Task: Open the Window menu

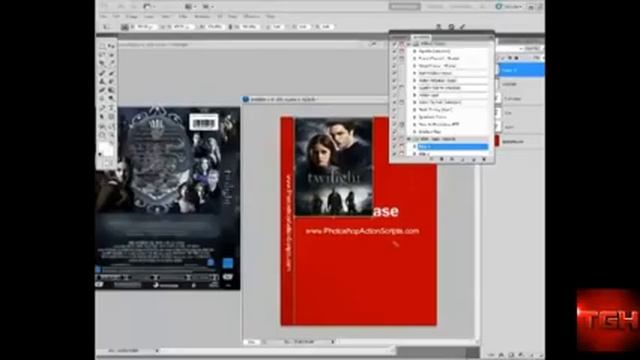Action: pos(251,17)
